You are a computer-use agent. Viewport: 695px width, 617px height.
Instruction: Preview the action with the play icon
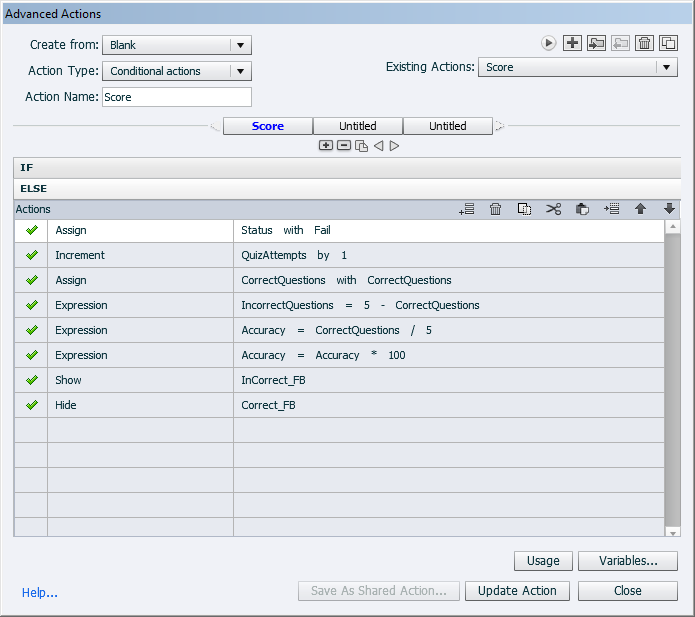pos(548,43)
